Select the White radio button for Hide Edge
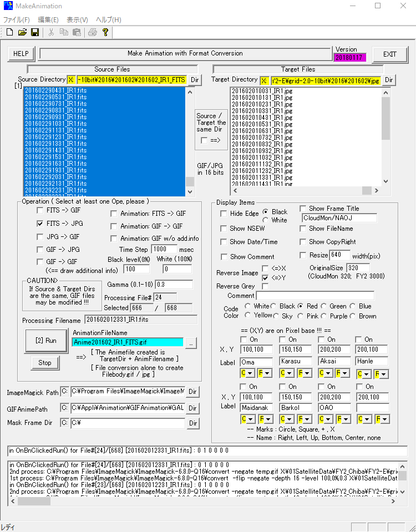Viewport: 416px width, 532px height. [266, 220]
